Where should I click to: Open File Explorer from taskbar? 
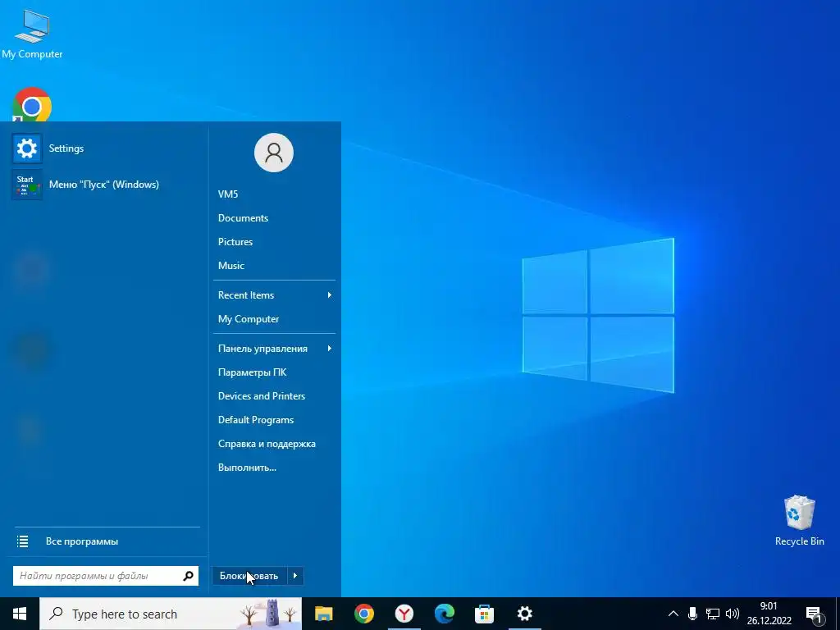pyautogui.click(x=323, y=614)
